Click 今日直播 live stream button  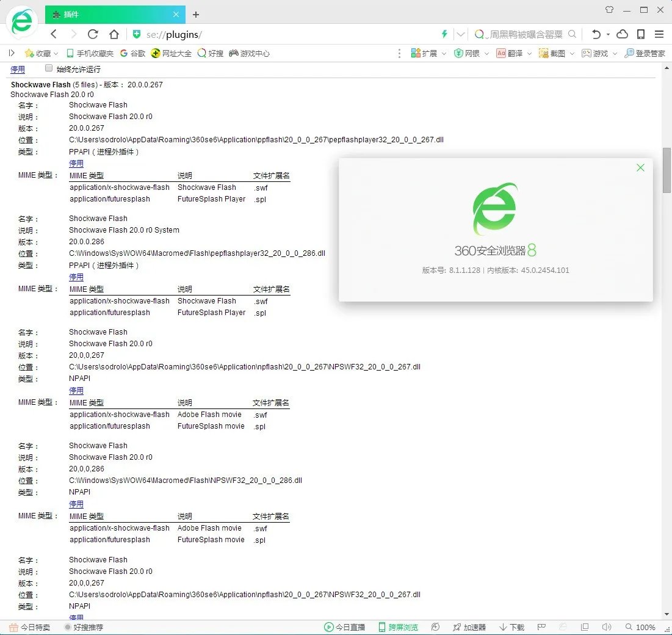click(345, 626)
